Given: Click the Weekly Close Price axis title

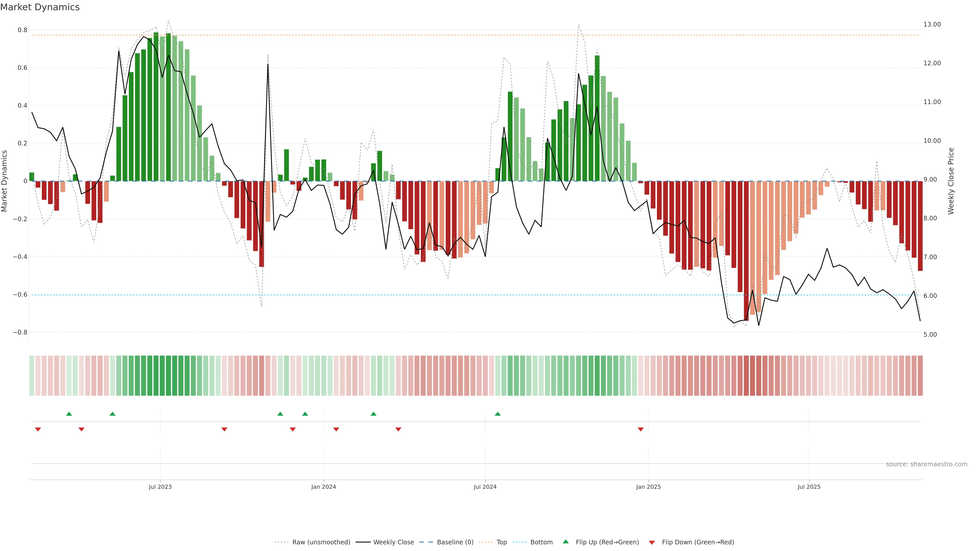Looking at the screenshot, I should pyautogui.click(x=951, y=181).
